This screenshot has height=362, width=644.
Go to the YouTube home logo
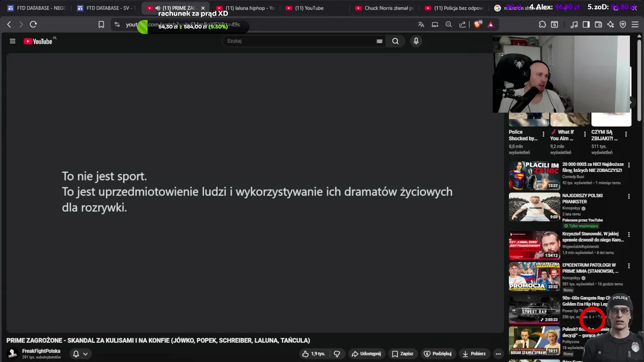coord(38,41)
